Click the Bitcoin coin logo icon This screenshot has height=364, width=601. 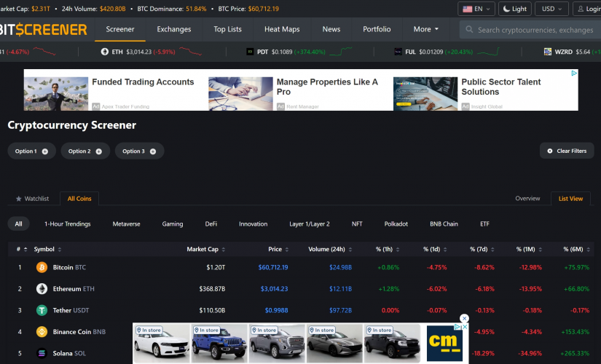point(42,267)
